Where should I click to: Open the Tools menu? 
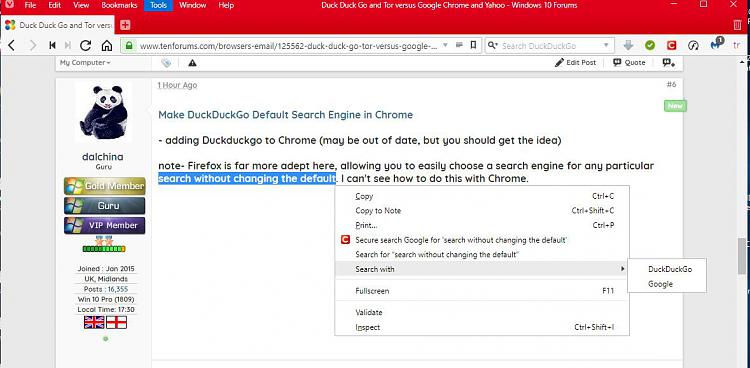[158, 5]
